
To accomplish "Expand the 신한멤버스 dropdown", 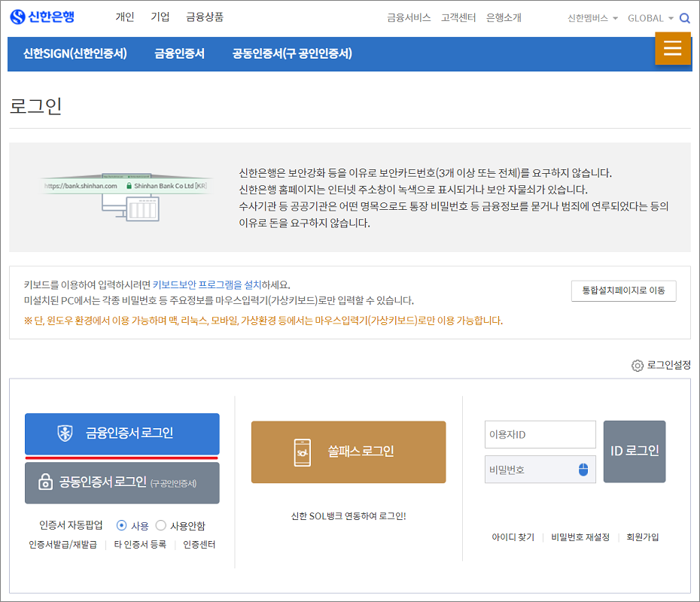I will [592, 18].
